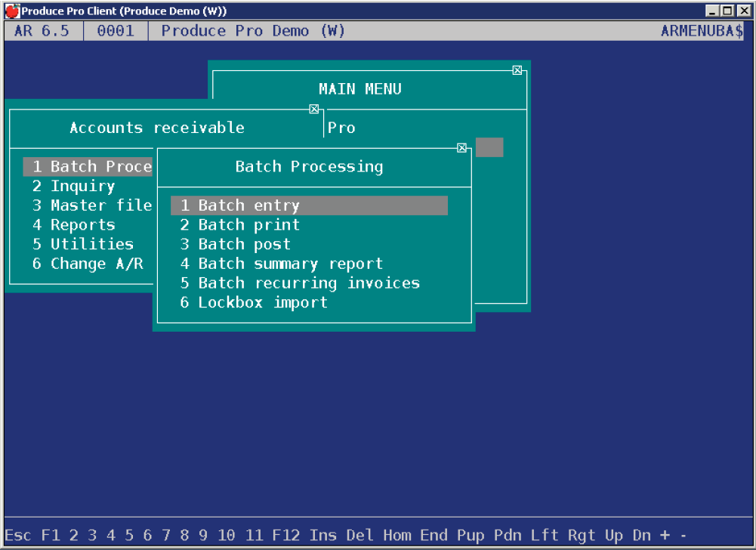Select 1 Batch entry
The width and height of the screenshot is (756, 550).
click(x=309, y=205)
